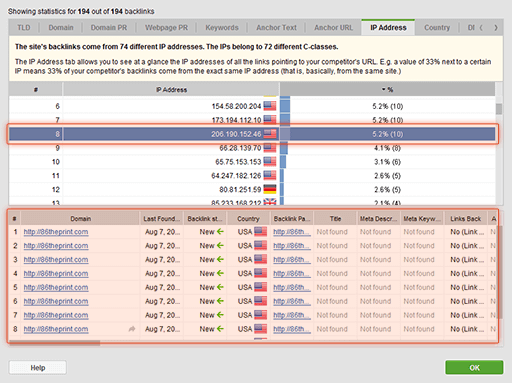The width and height of the screenshot is (512, 383).
Task: Sort by the Meta Keywords column header
Action: 422,219
